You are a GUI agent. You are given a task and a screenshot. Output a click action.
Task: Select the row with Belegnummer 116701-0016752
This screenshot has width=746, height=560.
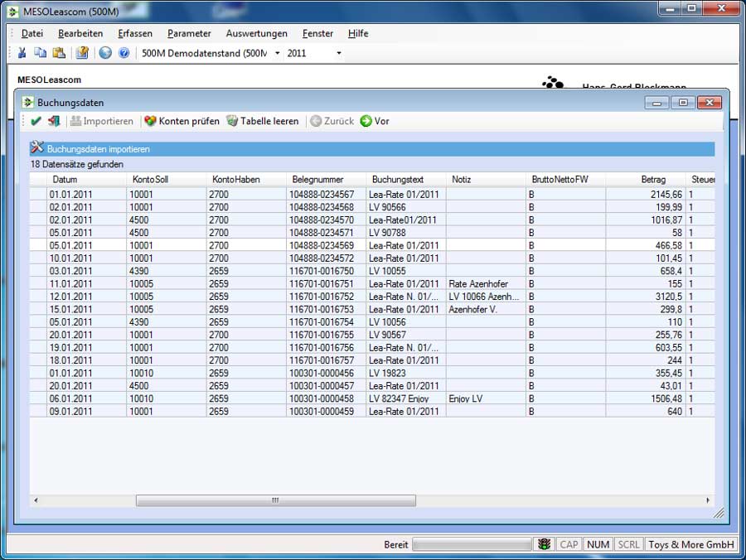(326, 297)
